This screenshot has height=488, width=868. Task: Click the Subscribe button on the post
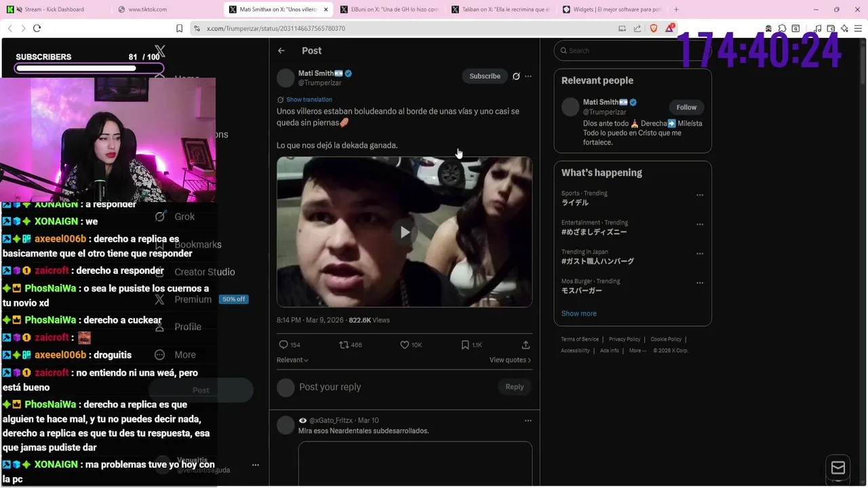pyautogui.click(x=485, y=77)
